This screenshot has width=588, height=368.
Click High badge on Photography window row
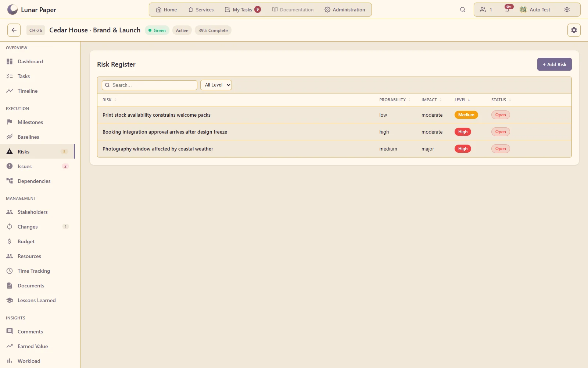(x=463, y=149)
